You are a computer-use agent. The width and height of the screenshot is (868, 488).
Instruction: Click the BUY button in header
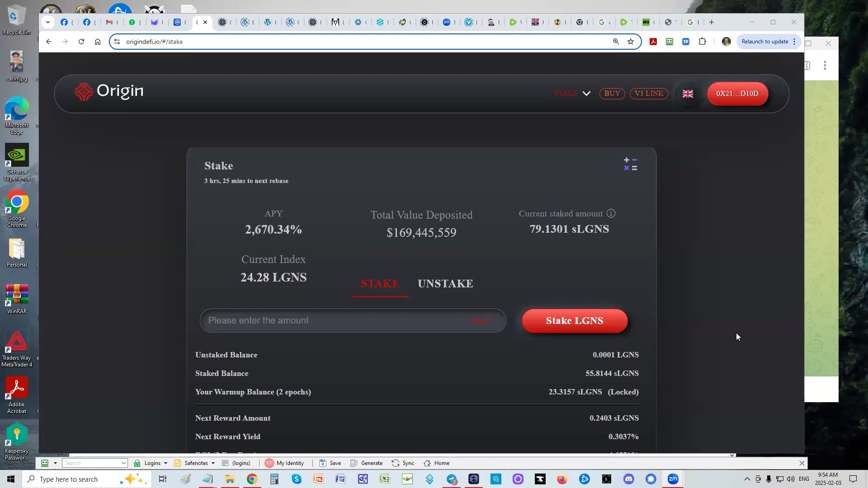point(612,94)
